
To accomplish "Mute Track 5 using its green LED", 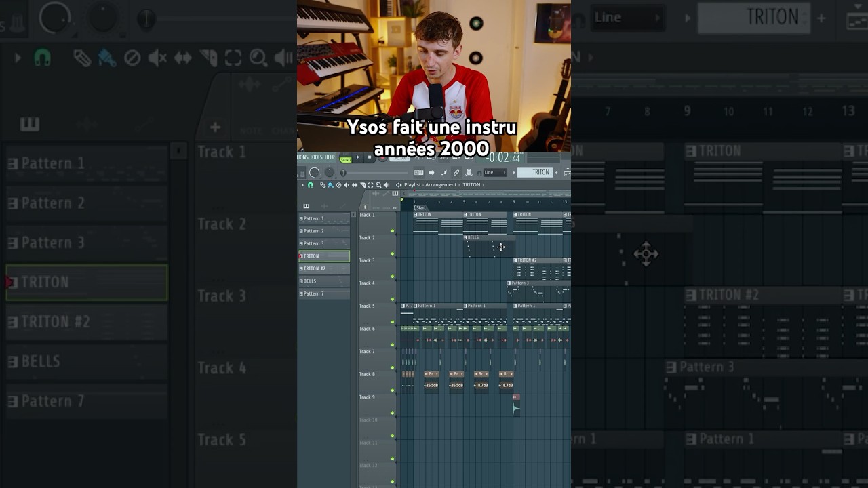I will (393, 322).
